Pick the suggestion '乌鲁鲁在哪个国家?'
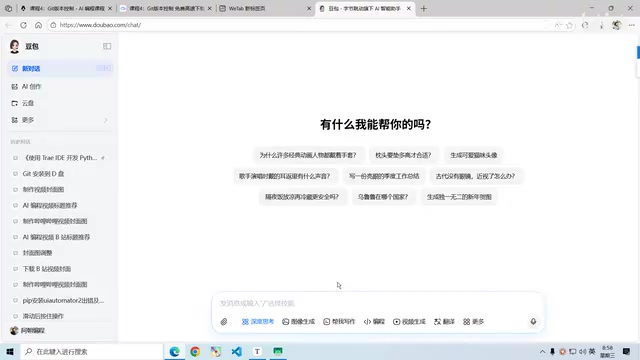 pos(383,197)
